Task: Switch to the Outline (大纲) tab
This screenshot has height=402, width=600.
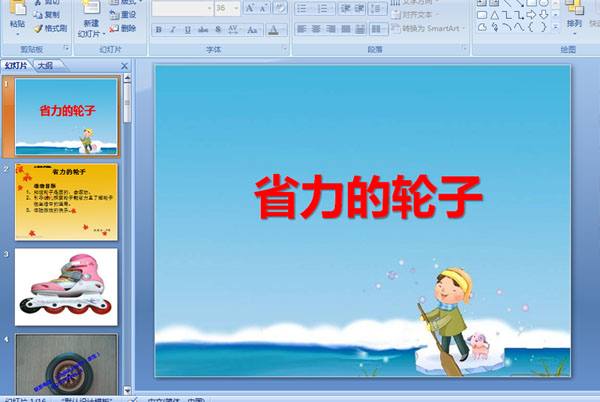Action: click(x=45, y=66)
